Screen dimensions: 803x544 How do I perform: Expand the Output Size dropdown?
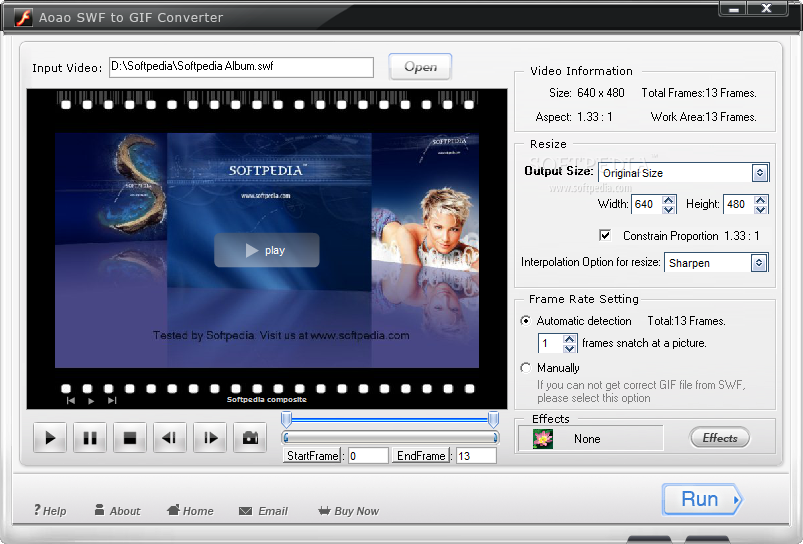pos(759,173)
